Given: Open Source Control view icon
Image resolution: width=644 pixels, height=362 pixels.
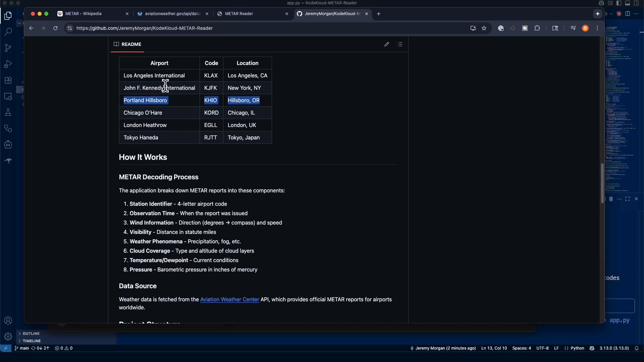Looking at the screenshot, I should [8, 48].
